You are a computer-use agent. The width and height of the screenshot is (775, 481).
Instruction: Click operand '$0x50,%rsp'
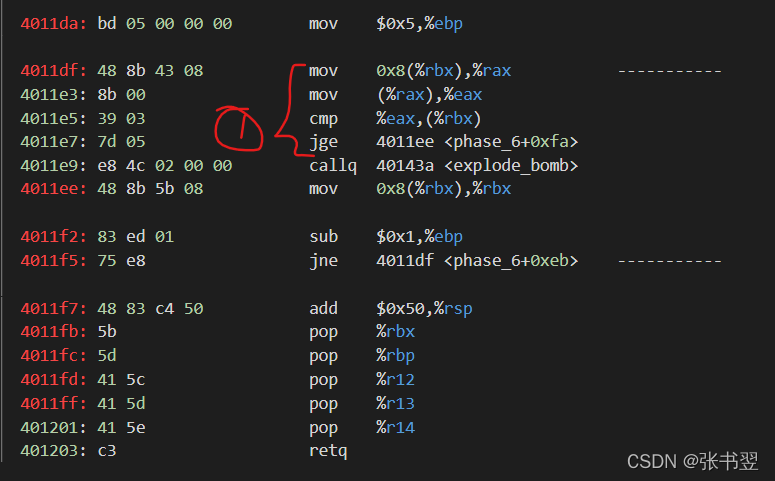coord(424,308)
